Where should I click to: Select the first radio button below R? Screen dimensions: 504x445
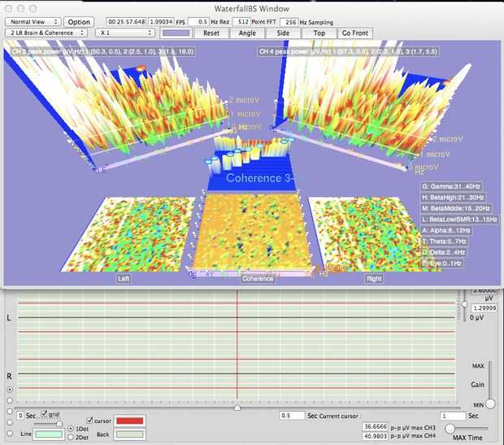10,390
